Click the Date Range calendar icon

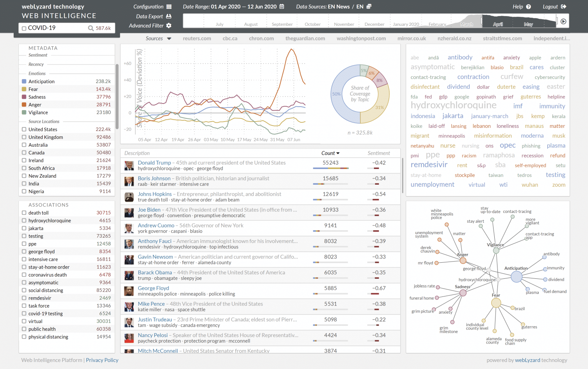coord(282,7)
